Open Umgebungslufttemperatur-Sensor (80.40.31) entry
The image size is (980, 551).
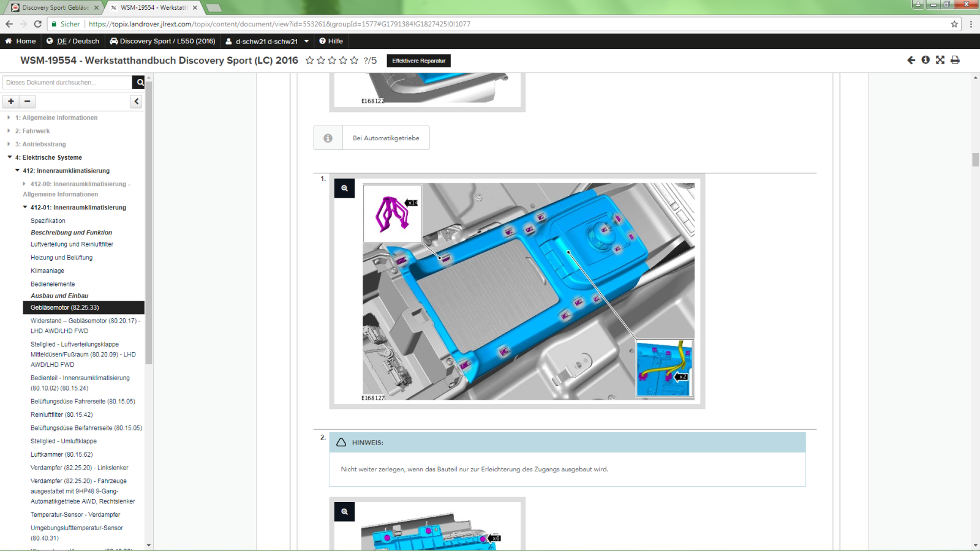coord(77,533)
